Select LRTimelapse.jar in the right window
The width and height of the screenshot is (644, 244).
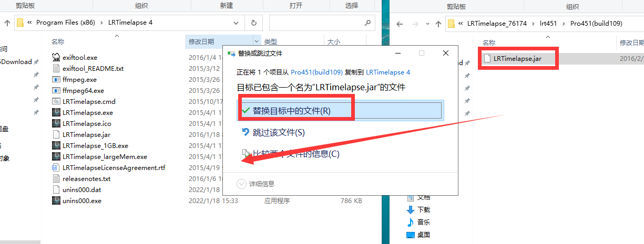517,59
